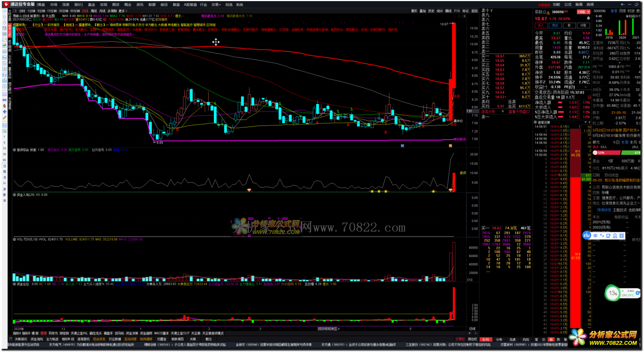
Task: Toggle the VOL-TDX indicator panel marker
Action: (x=15, y=239)
